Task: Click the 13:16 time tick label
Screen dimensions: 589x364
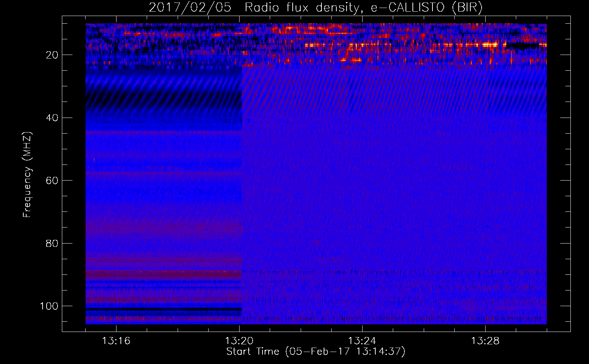Action: pos(116,341)
